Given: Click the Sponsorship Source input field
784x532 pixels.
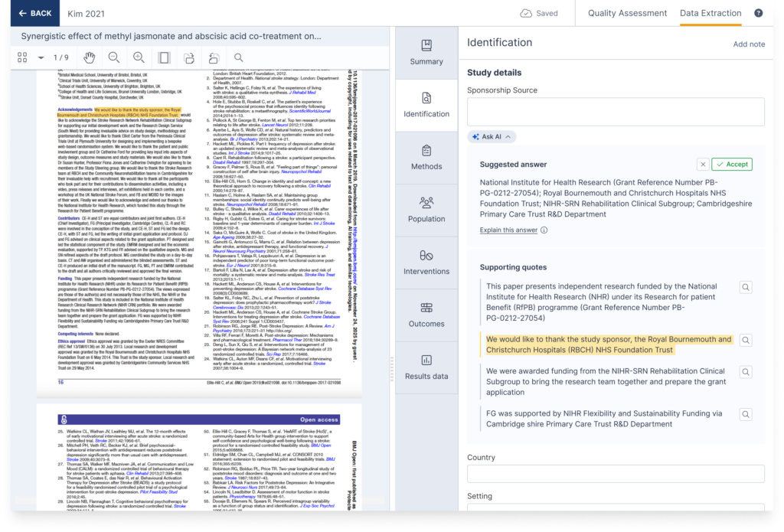Looking at the screenshot, I should pyautogui.click(x=616, y=112).
